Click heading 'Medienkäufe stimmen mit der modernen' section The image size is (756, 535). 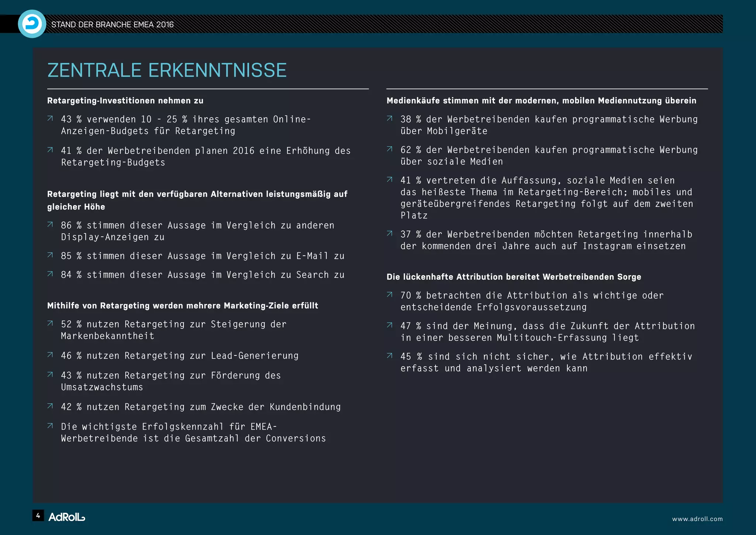541,100
